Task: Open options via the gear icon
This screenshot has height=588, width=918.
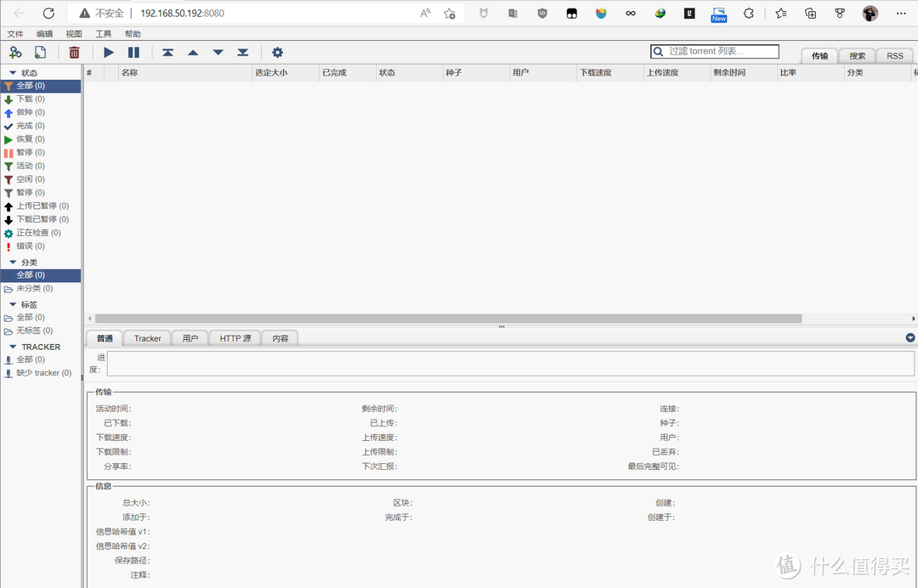Action: click(x=277, y=53)
